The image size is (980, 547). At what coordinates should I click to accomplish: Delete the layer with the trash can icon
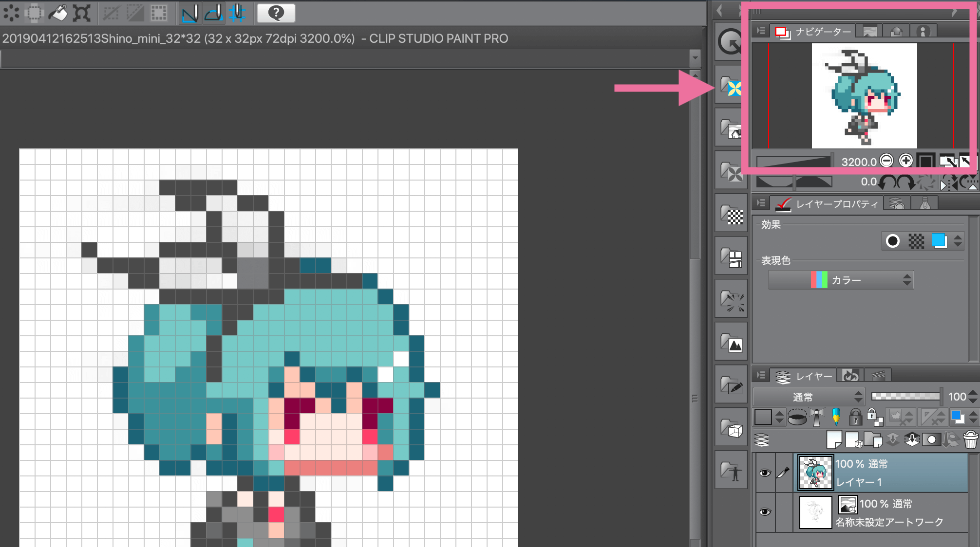pos(970,440)
